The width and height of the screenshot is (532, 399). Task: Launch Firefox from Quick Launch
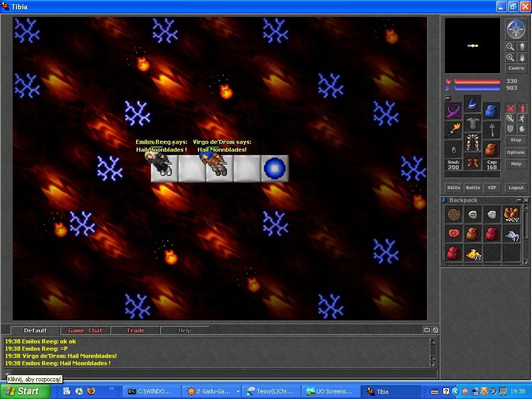[x=91, y=391]
